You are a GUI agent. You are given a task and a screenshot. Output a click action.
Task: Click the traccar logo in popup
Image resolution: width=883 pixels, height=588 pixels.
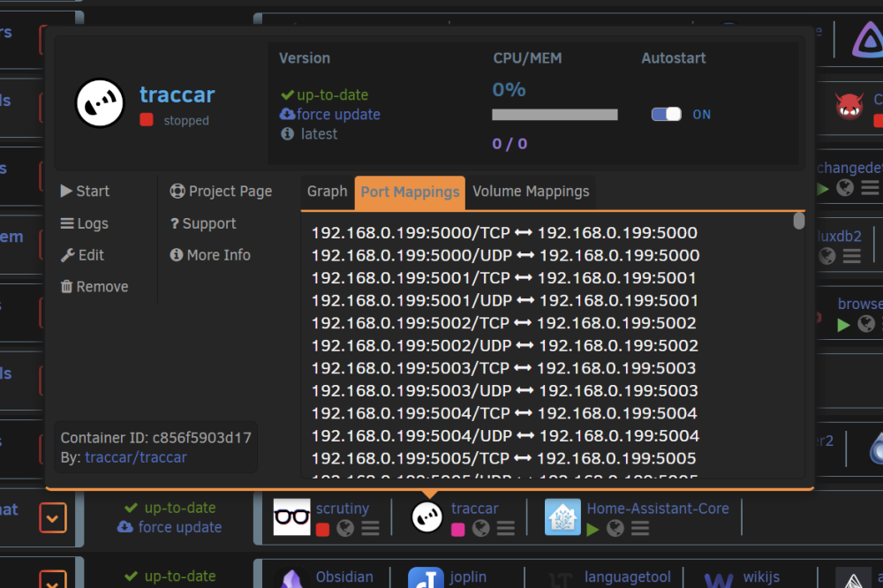[x=100, y=103]
